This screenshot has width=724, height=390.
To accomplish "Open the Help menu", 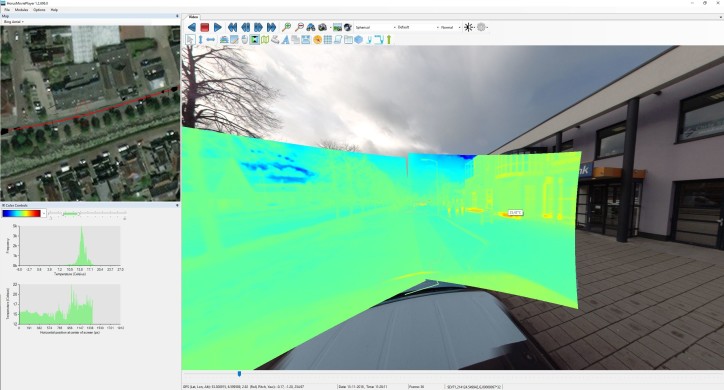I will click(x=54, y=10).
